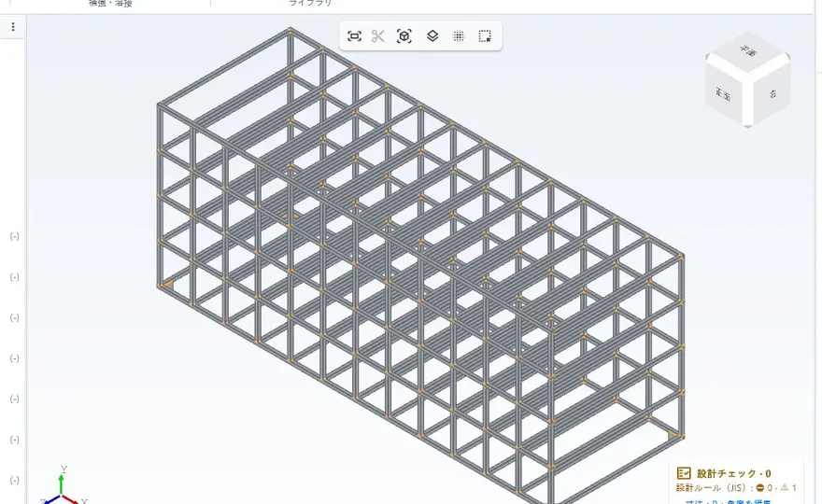This screenshot has height=504, width=822.
Task: Toggle the dotted grid display icon
Action: point(459,36)
